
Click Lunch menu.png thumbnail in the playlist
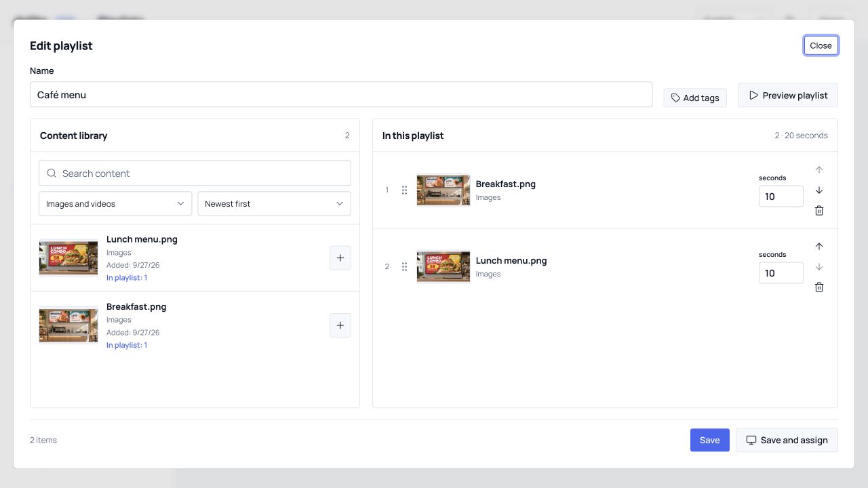(x=443, y=267)
